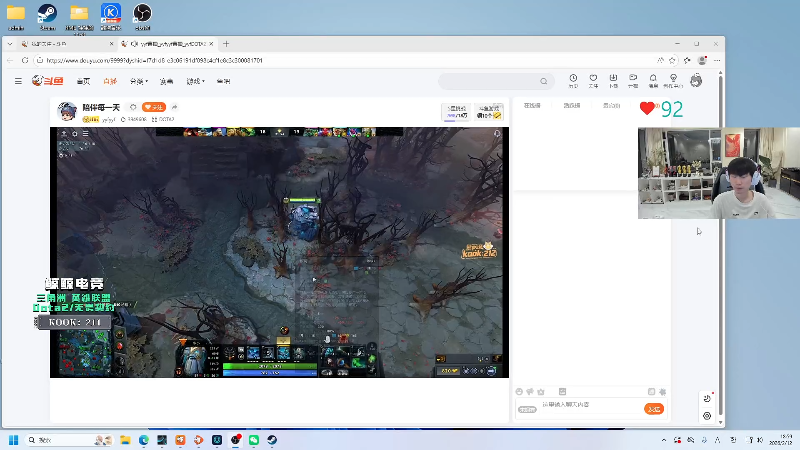Expand the 分类 categories dropdown
The image size is (800, 450).
tap(138, 82)
